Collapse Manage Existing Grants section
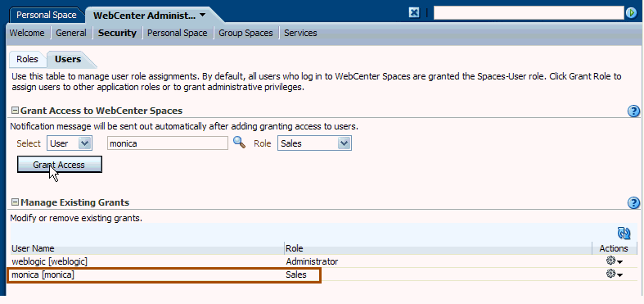 (16, 202)
